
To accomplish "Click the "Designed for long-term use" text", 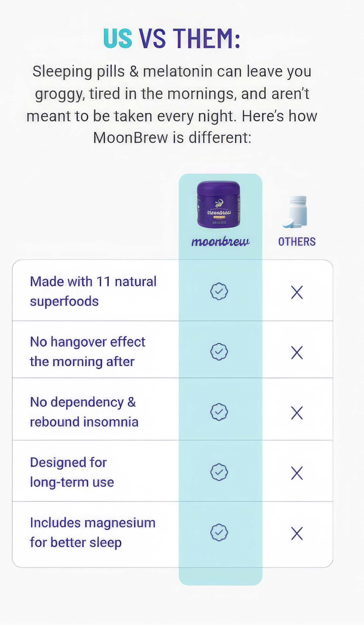I will 72,472.
